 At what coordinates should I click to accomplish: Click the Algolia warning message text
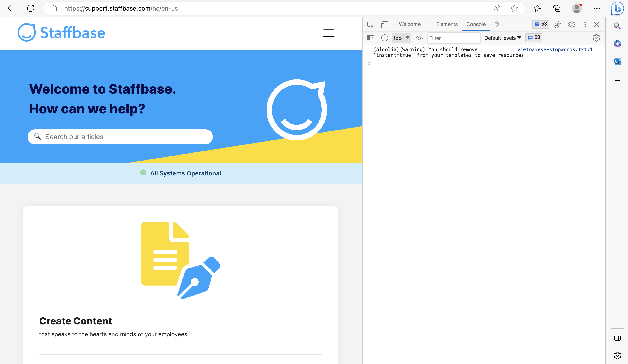449,52
